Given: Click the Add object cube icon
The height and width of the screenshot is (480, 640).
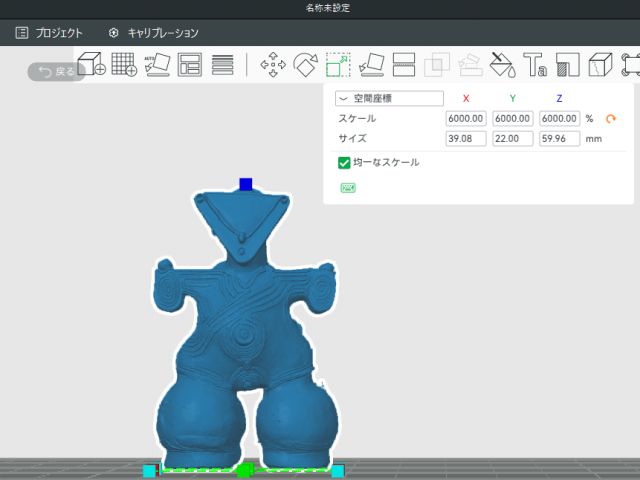Looking at the screenshot, I should (x=91, y=65).
